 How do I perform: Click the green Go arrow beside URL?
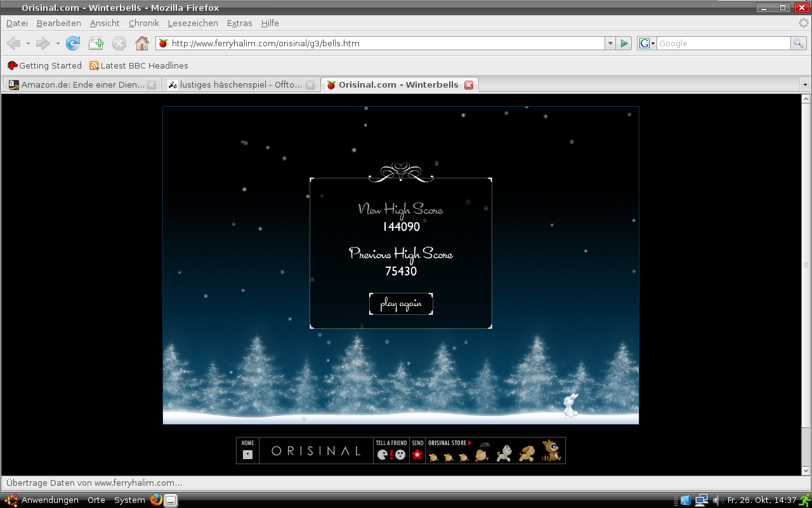pyautogui.click(x=624, y=43)
